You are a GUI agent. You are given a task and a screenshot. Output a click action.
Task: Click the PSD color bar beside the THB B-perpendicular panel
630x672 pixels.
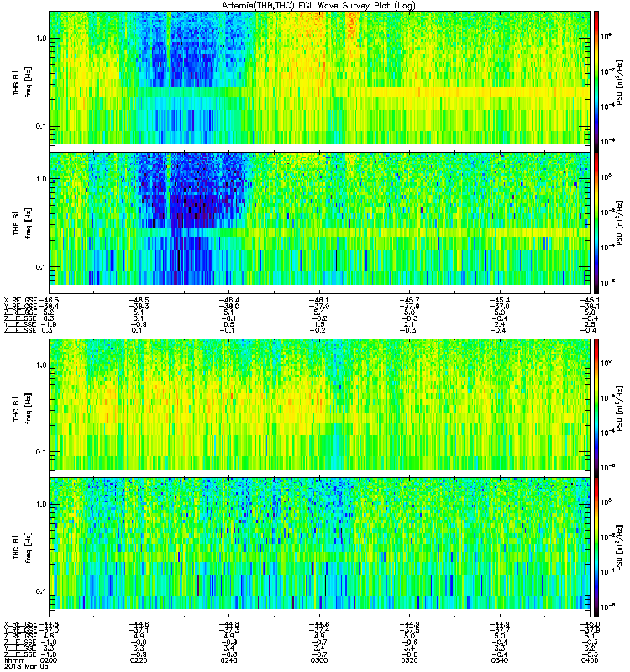click(x=596, y=81)
